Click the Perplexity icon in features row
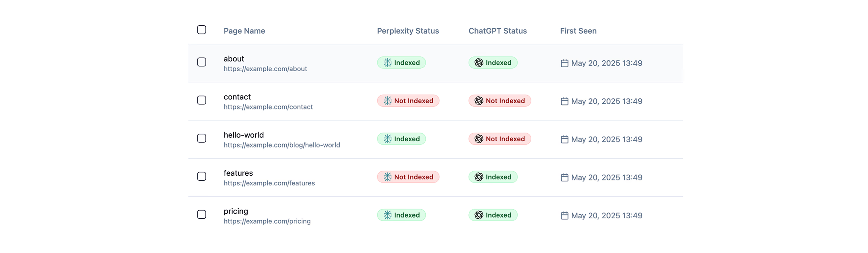This screenshot has width=868, height=253. tap(387, 177)
